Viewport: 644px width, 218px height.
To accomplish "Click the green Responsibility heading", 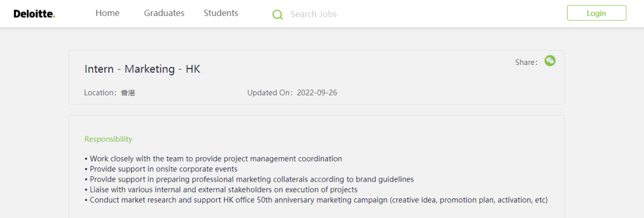I will coord(109,139).
